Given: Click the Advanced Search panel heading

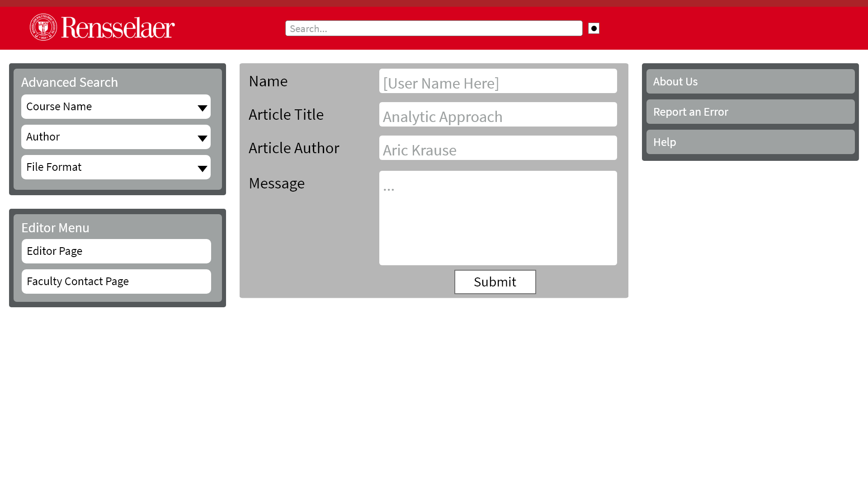Looking at the screenshot, I should 70,82.
